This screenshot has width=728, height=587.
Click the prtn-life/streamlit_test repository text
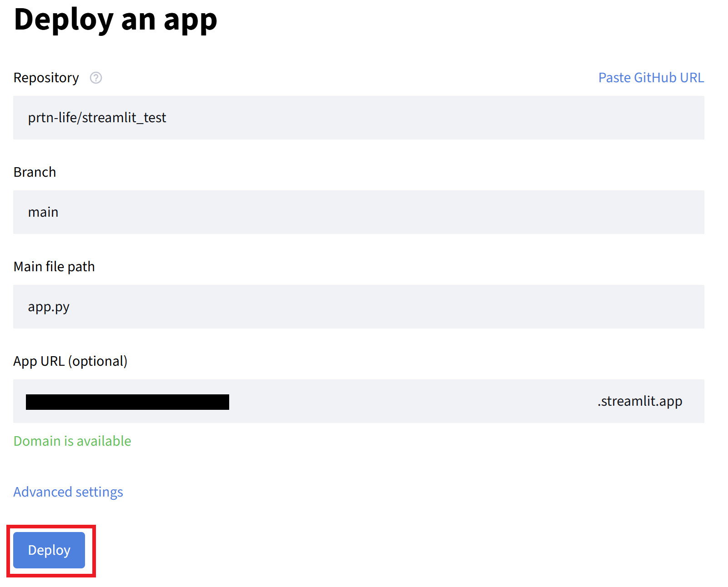coord(97,118)
